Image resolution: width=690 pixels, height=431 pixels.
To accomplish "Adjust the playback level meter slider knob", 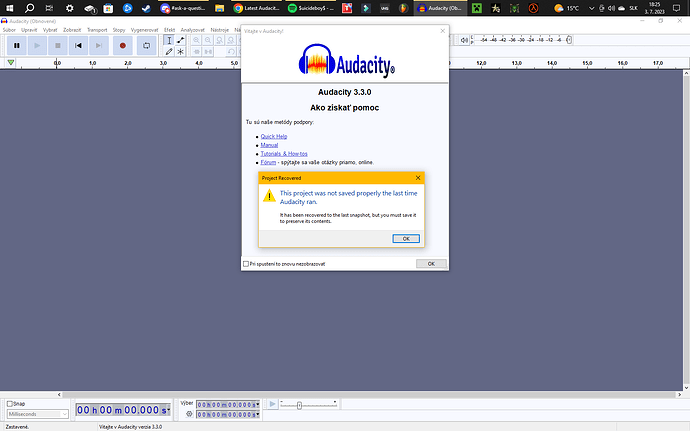I will pos(569,40).
